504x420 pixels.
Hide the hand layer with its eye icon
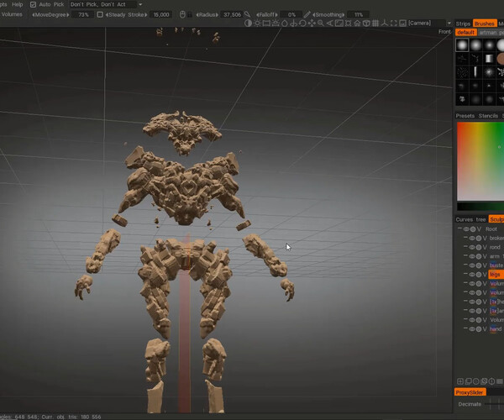[x=472, y=329]
